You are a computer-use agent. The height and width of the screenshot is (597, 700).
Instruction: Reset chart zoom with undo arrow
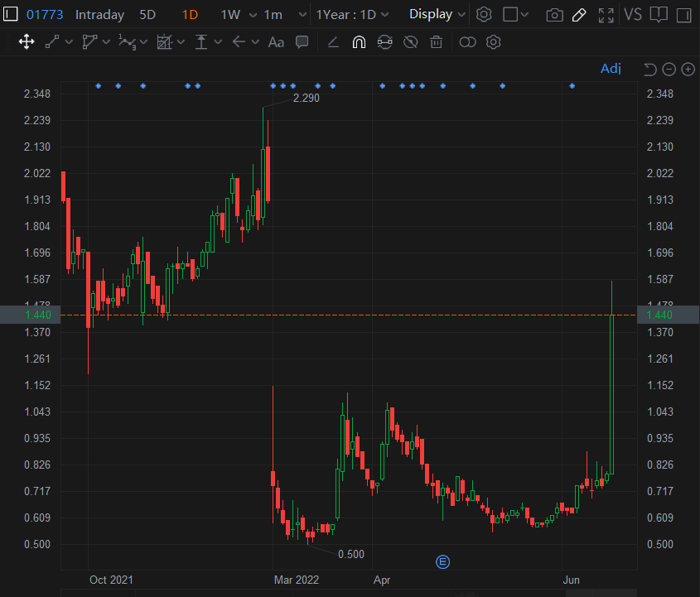[650, 70]
